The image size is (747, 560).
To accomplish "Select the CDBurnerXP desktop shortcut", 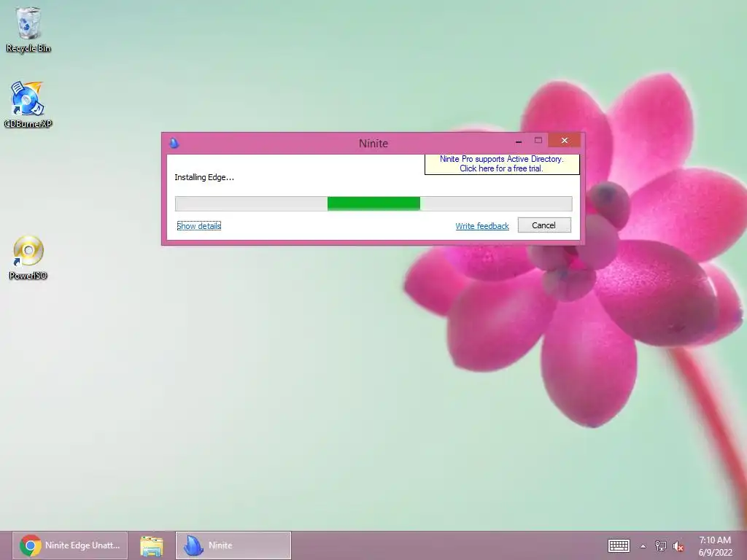I will pos(28,105).
